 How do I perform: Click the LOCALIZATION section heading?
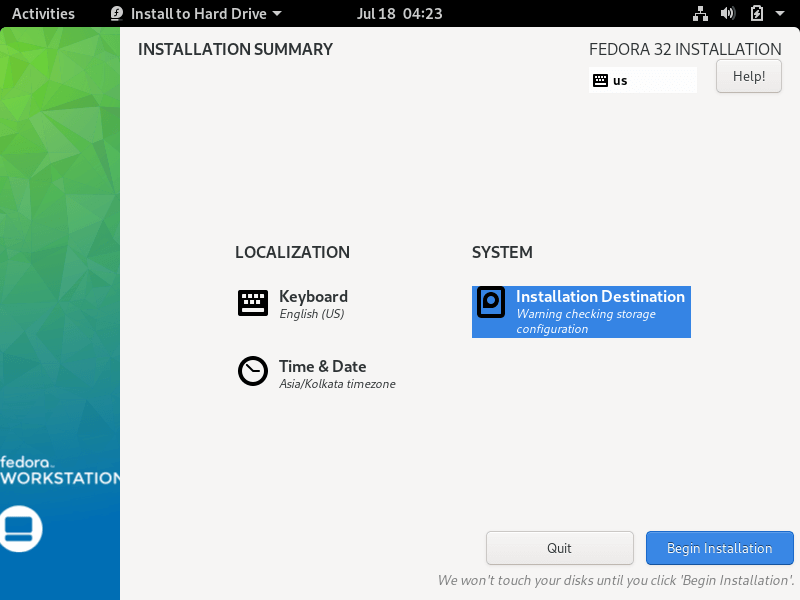[292, 252]
